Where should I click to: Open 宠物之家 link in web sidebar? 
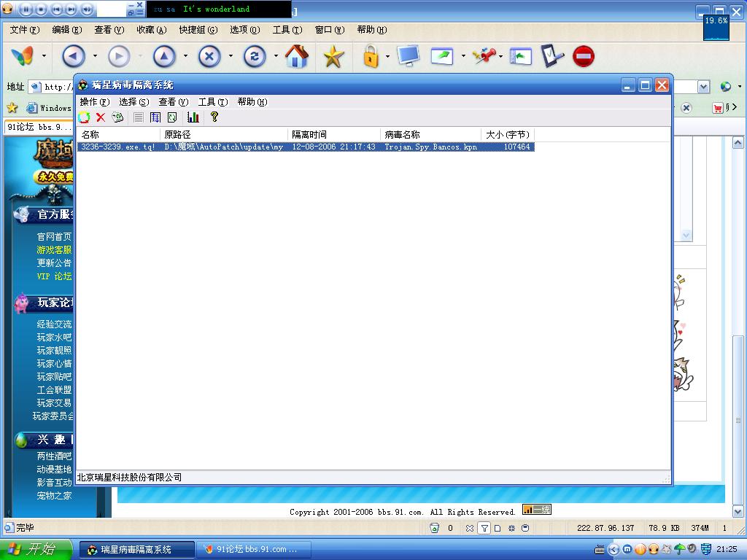[54, 496]
